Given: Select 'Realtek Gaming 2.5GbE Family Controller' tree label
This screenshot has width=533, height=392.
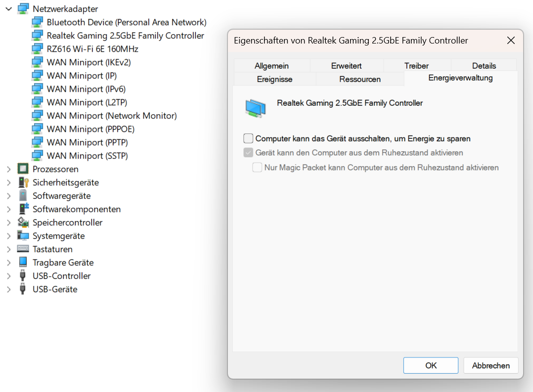Looking at the screenshot, I should coord(126,36).
